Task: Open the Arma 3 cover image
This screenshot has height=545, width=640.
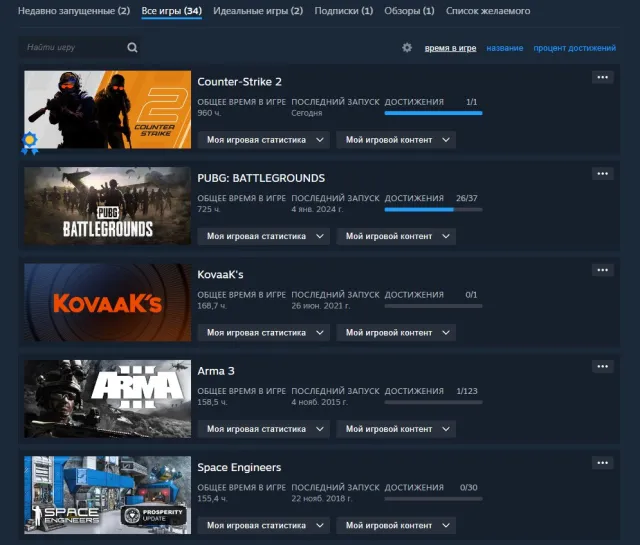Action: (107, 398)
